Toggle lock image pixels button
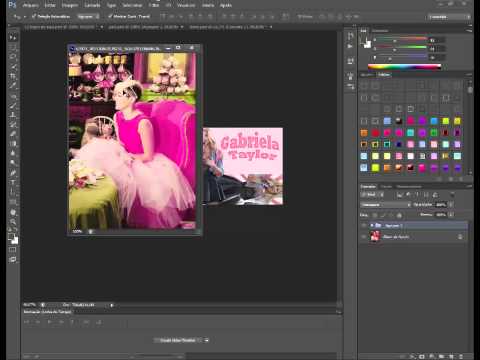Screen dimensions: 480x360 [x=383, y=215]
